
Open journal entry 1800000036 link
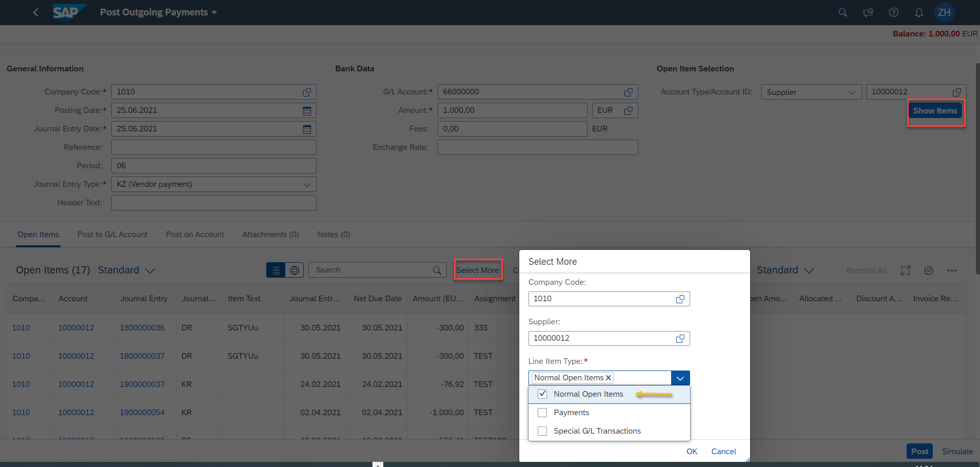[x=142, y=328]
